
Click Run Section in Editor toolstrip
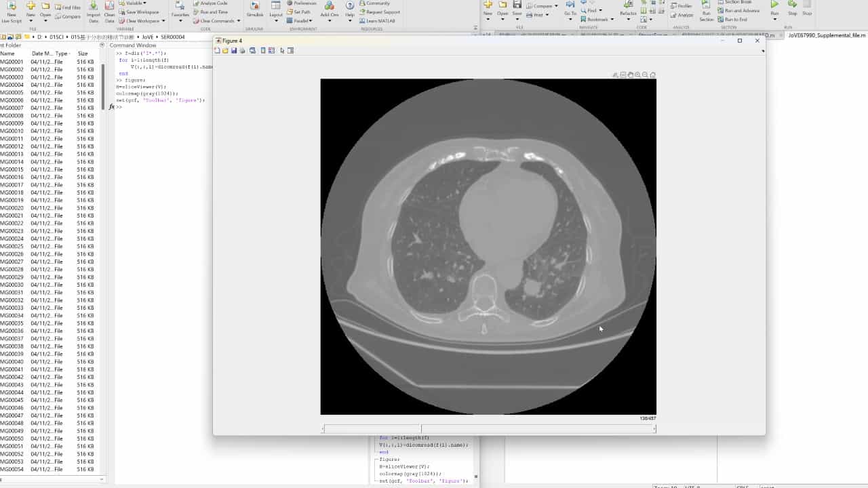coord(707,10)
